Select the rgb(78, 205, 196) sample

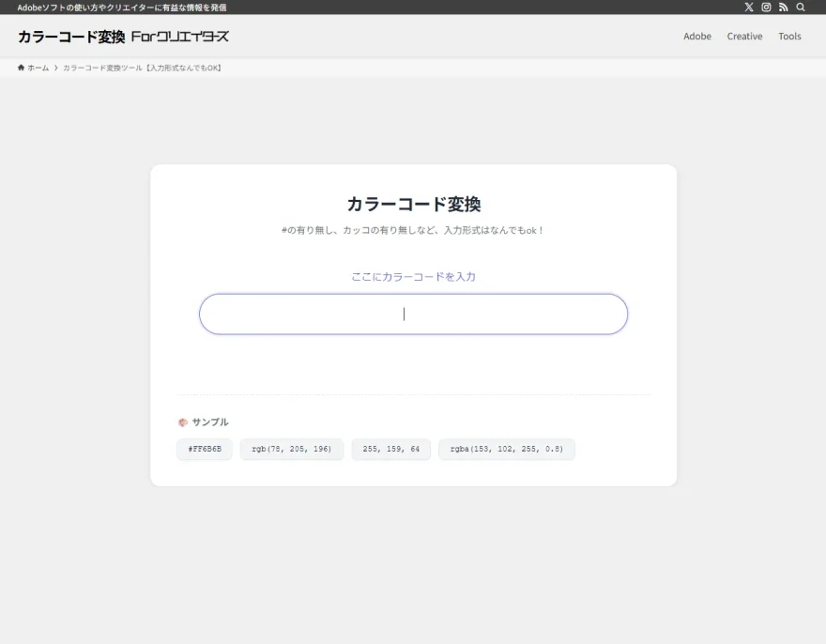pyautogui.click(x=291, y=449)
